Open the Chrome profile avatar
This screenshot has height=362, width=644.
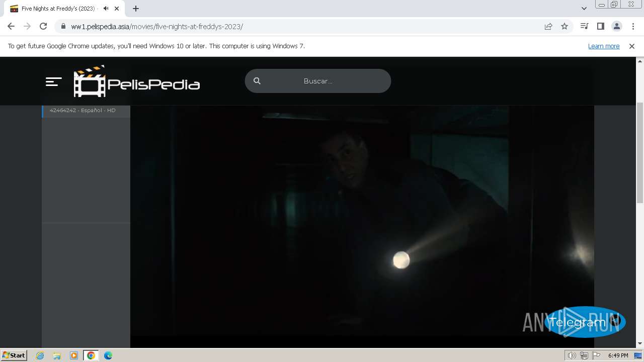coord(616,27)
